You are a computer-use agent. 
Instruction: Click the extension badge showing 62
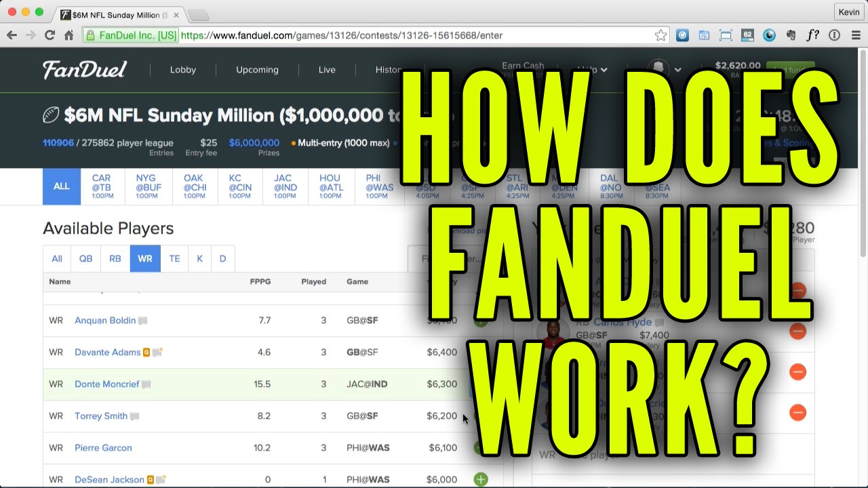(x=747, y=35)
